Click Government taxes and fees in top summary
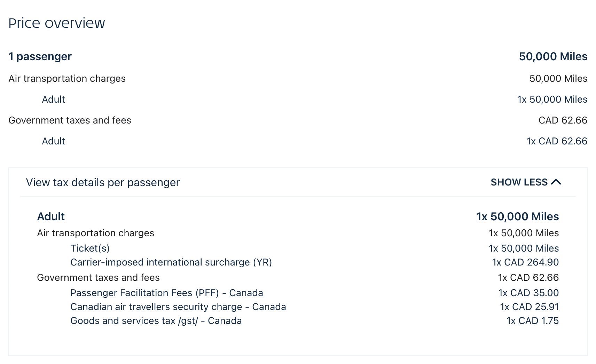Image resolution: width=596 pixels, height=364 pixels. pyautogui.click(x=70, y=120)
